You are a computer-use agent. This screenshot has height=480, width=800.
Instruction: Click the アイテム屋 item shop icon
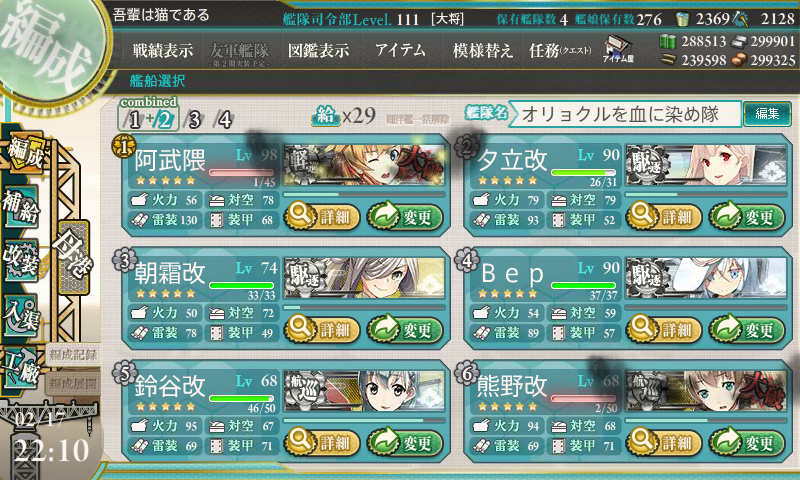[618, 49]
